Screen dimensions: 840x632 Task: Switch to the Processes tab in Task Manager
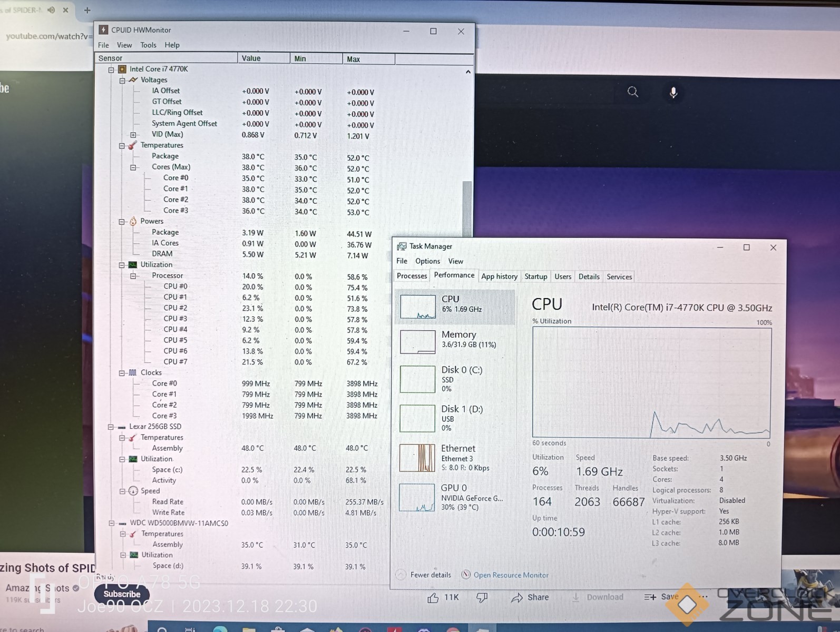(412, 276)
